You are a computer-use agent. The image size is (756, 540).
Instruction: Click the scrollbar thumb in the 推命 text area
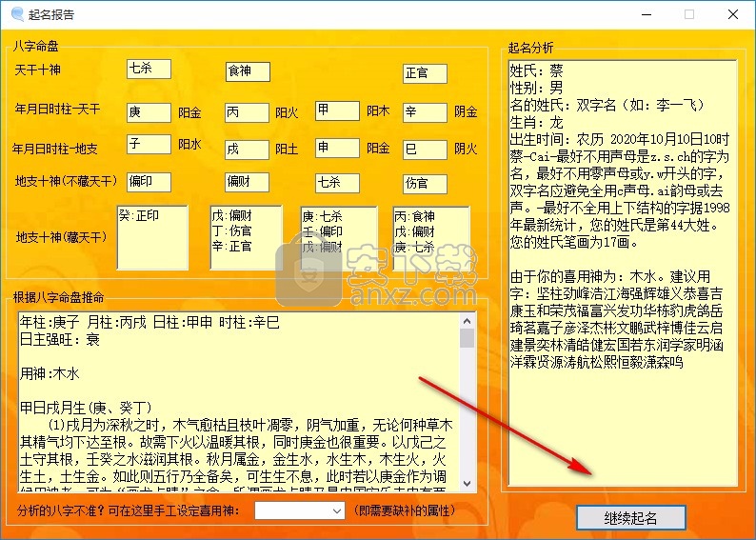pyautogui.click(x=467, y=338)
